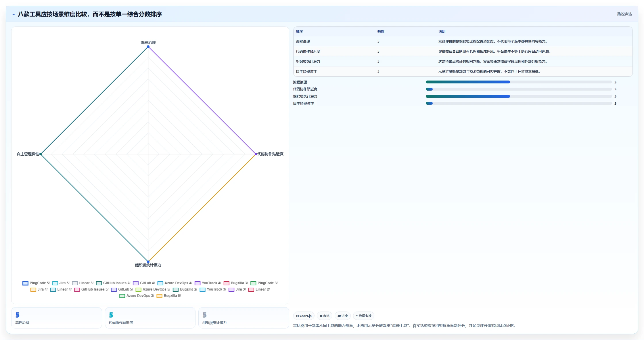Image resolution: width=644 pixels, height=340 pixels.
Task: Click the 流程治理 progress bar
Action: pyautogui.click(x=519, y=82)
